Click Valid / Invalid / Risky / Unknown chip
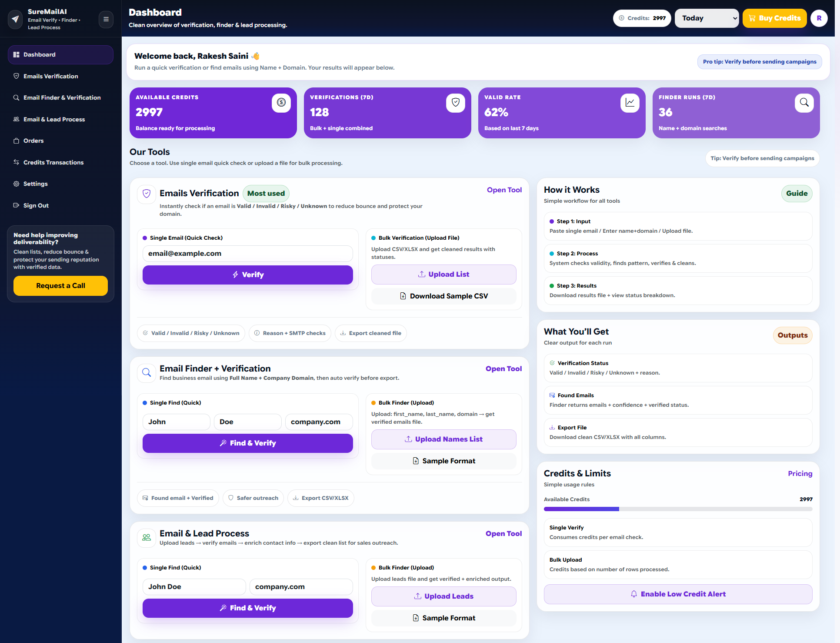Image resolution: width=840 pixels, height=643 pixels. point(191,333)
